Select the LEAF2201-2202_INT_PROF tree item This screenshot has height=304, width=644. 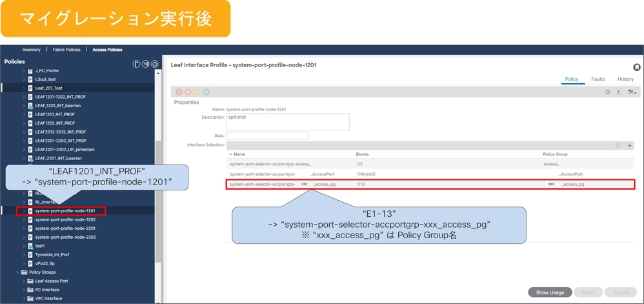pos(61,141)
